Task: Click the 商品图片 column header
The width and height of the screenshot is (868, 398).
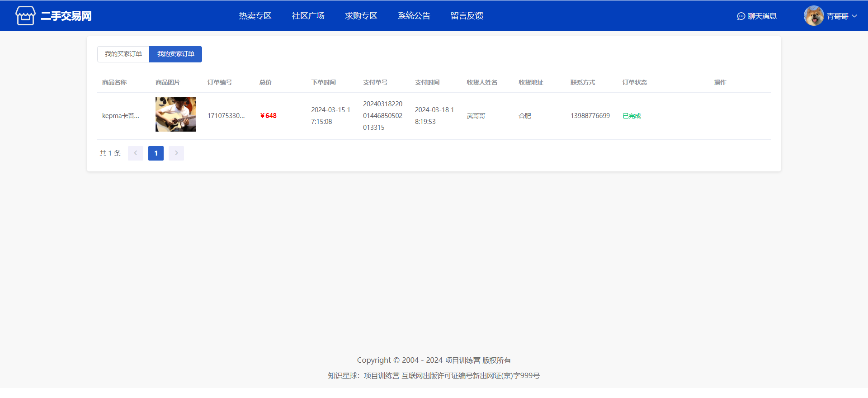Action: pyautogui.click(x=168, y=82)
